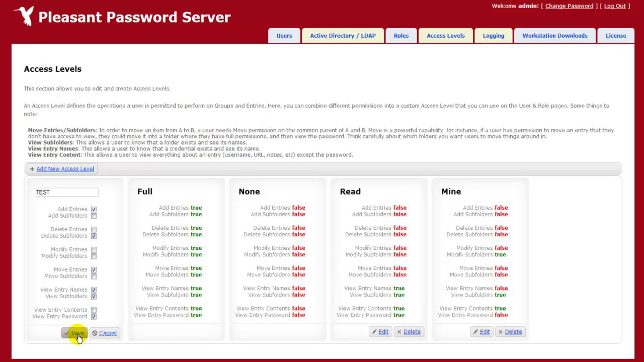Edit the Mine access level
Screen dimensions: 644x362
click(482, 332)
